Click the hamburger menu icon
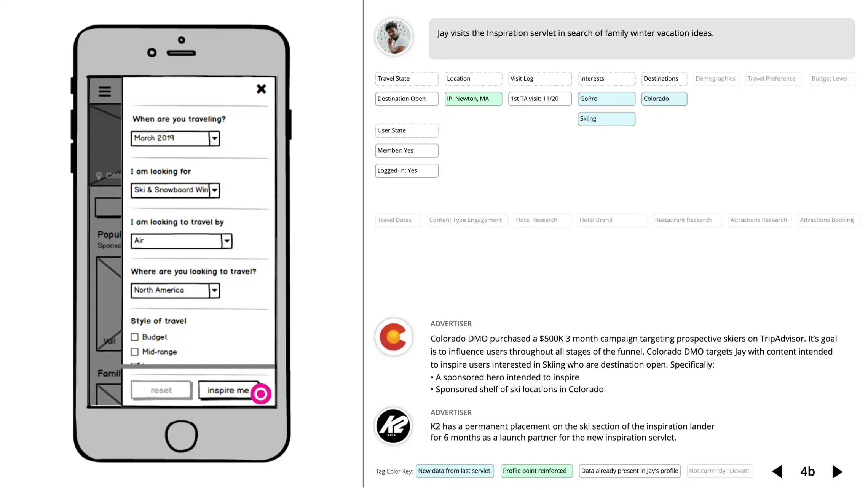Screen dimensions: 868x490 point(104,91)
